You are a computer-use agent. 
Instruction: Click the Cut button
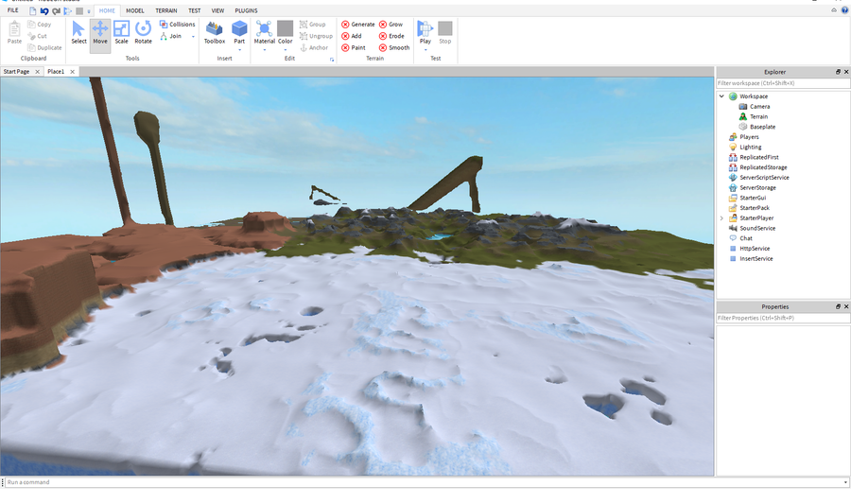(x=38, y=36)
